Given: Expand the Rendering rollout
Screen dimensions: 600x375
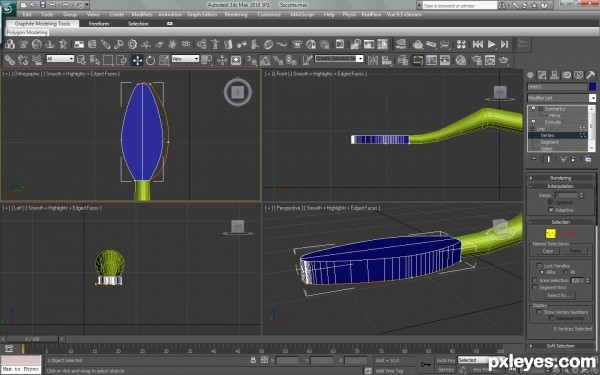Looking at the screenshot, I should (560, 178).
